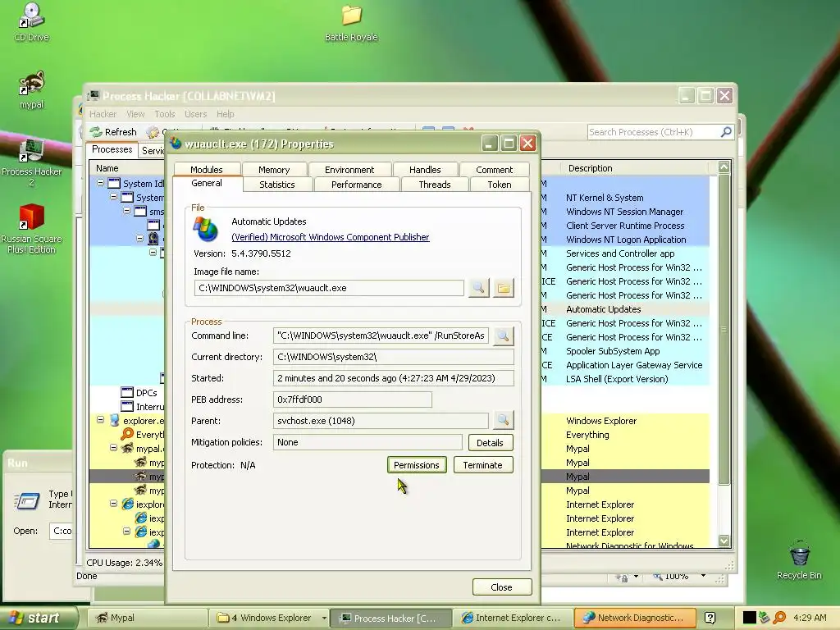
Task: Switch to the Memory tab
Action: pos(274,169)
